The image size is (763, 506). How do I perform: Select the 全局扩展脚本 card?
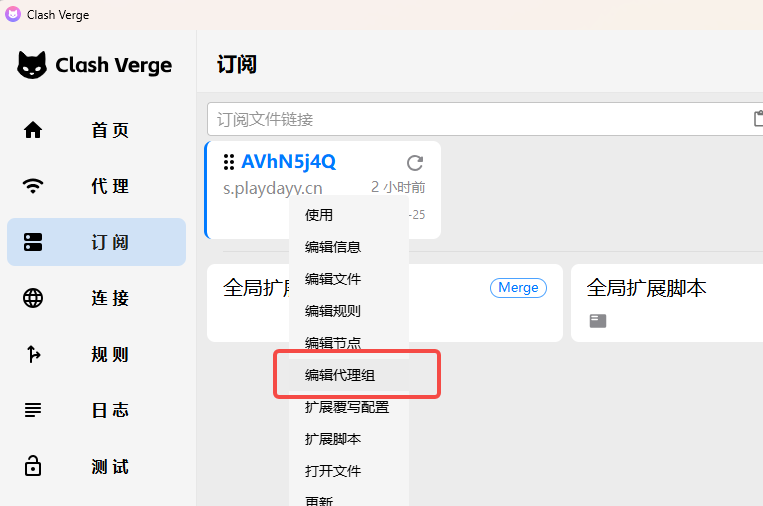[x=667, y=303]
